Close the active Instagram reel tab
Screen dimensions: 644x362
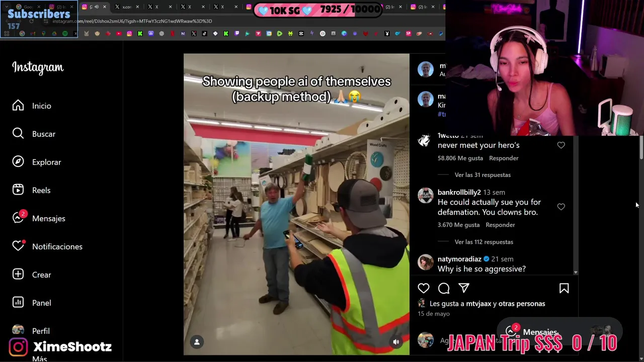click(105, 7)
